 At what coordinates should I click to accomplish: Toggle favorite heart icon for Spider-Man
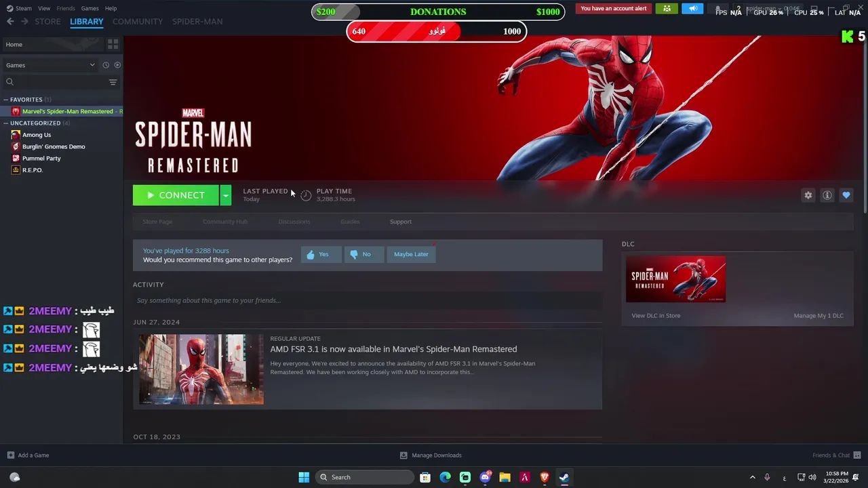coord(846,195)
